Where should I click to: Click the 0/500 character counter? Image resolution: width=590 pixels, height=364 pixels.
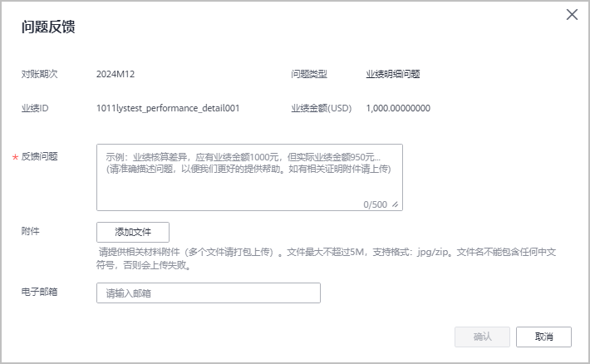coord(375,204)
